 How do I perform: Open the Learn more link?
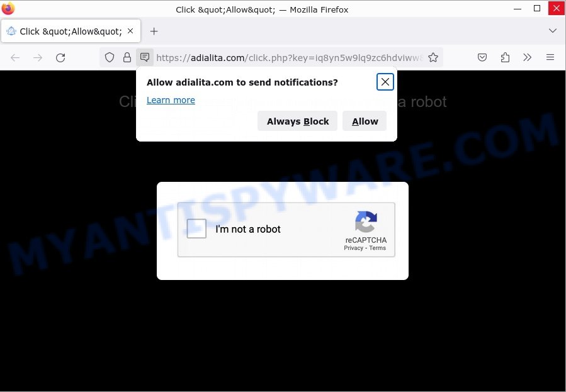point(171,100)
